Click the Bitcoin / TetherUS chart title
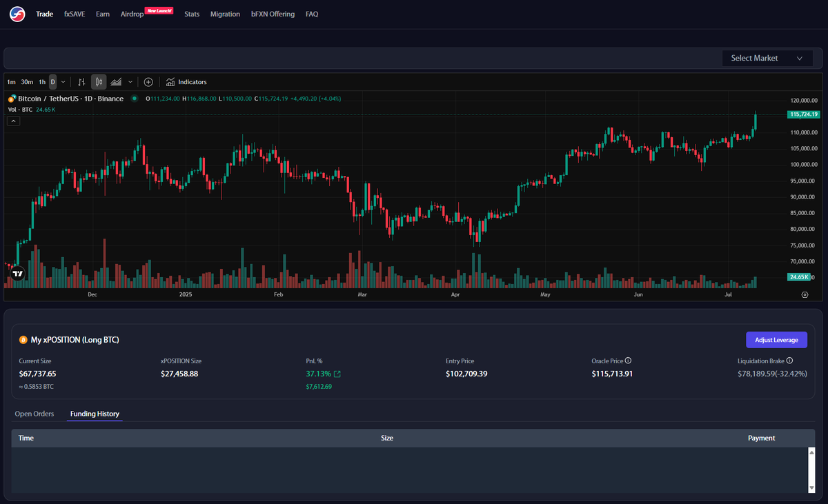The width and height of the screenshot is (828, 504). coord(70,99)
